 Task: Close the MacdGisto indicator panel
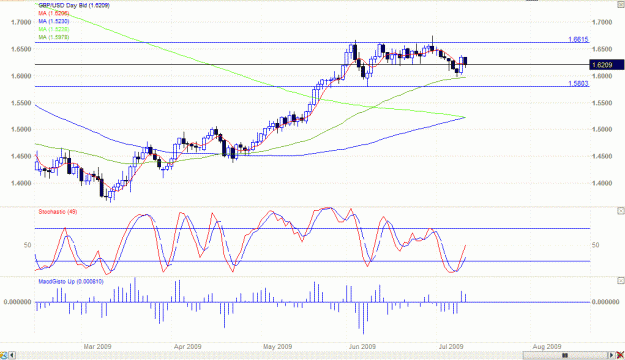pos(621,281)
